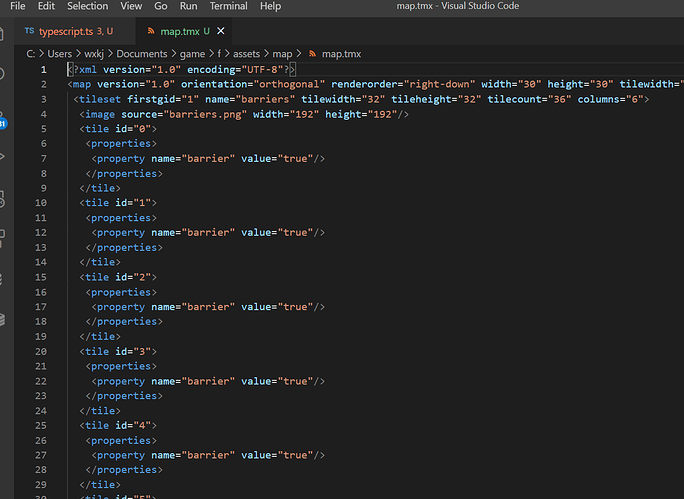Open the File menu
This screenshot has width=684, height=499.
[x=17, y=6]
